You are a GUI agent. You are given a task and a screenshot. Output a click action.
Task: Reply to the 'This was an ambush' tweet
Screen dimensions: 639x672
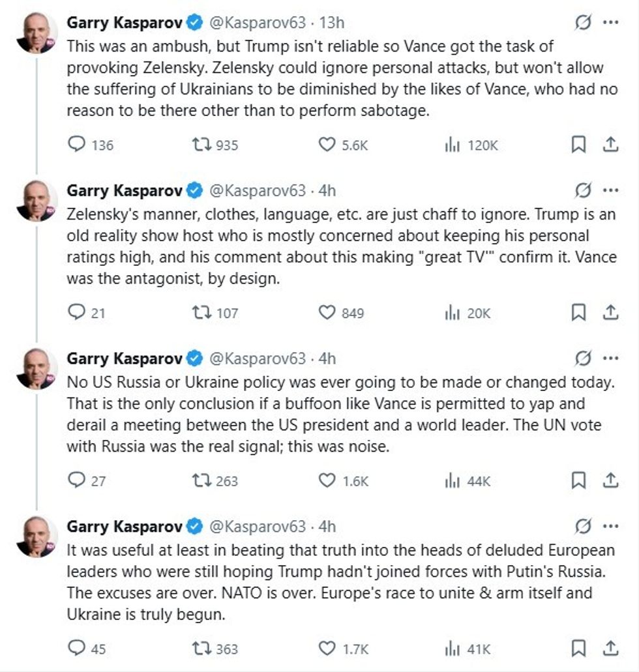click(x=78, y=145)
